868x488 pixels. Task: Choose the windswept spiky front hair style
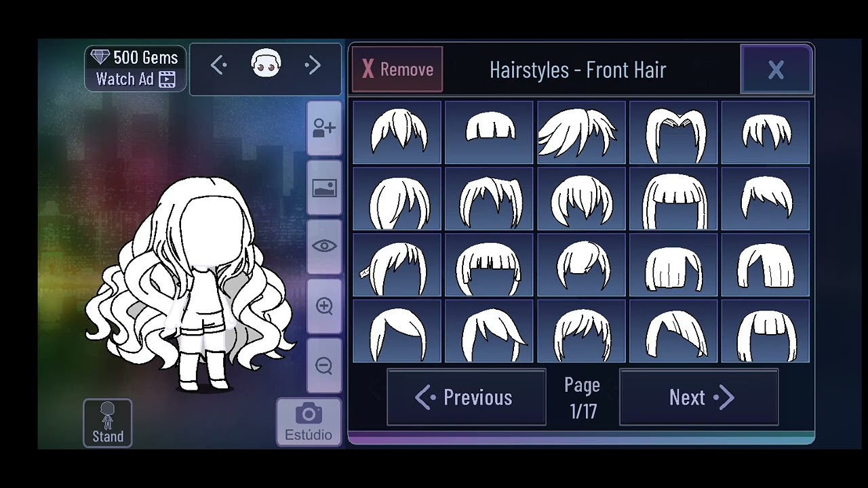pyautogui.click(x=581, y=133)
